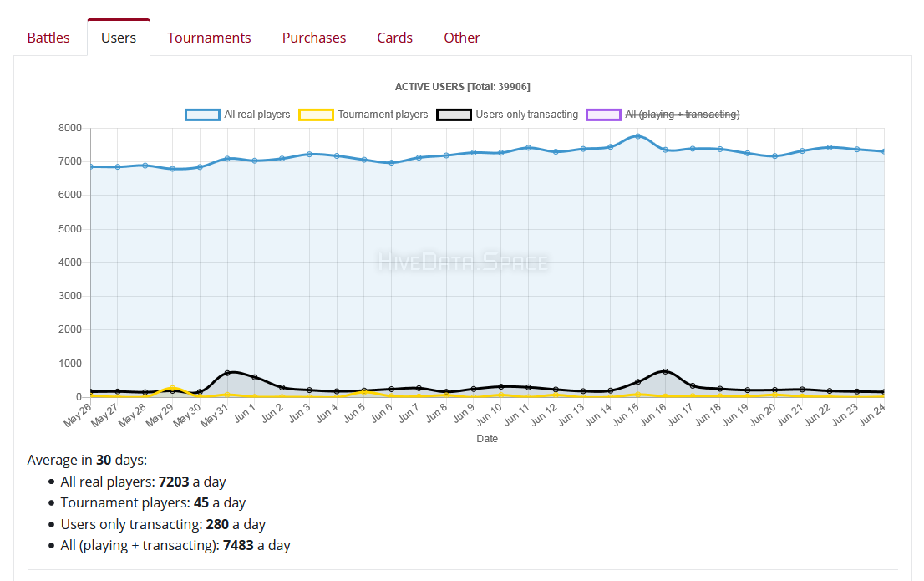Click the Date axis title

(487, 439)
